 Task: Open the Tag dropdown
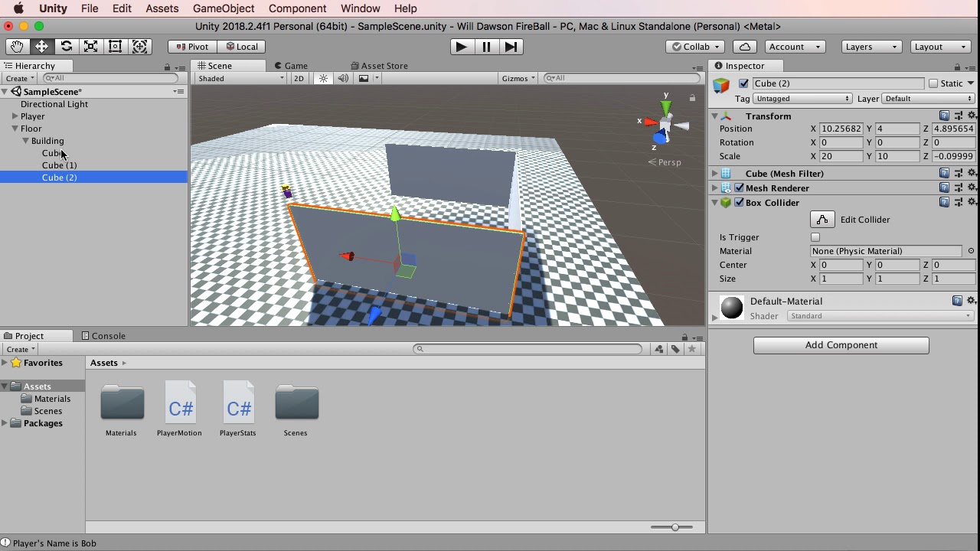tap(802, 99)
